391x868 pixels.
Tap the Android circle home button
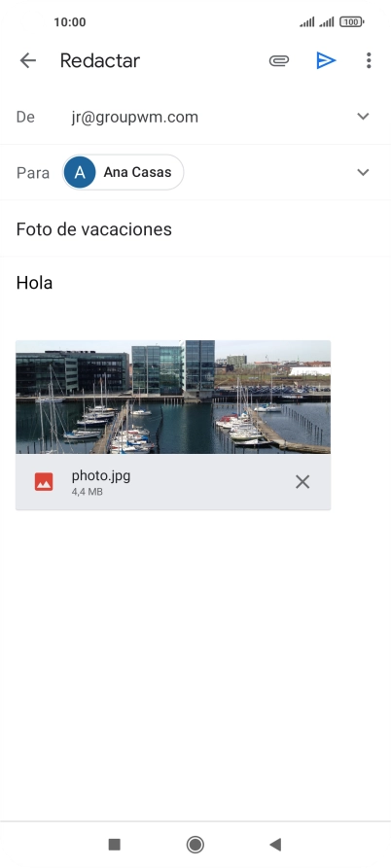tap(195, 845)
